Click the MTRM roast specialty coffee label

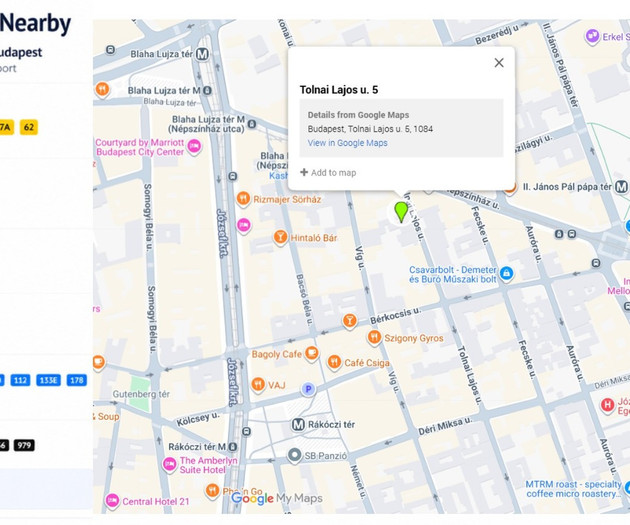pyautogui.click(x=574, y=489)
